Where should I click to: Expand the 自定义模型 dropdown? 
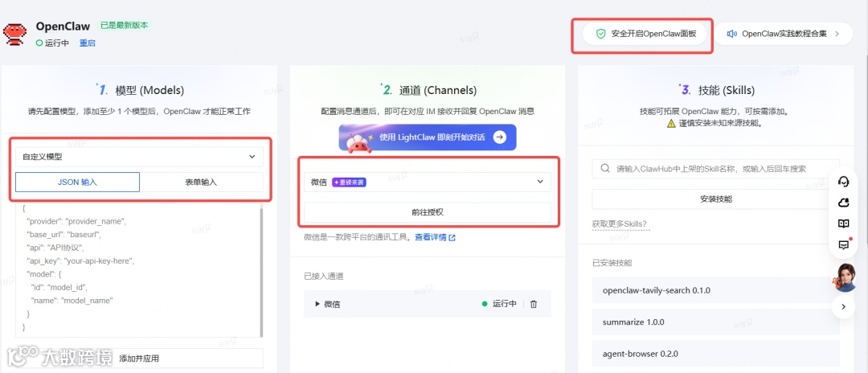click(x=139, y=157)
